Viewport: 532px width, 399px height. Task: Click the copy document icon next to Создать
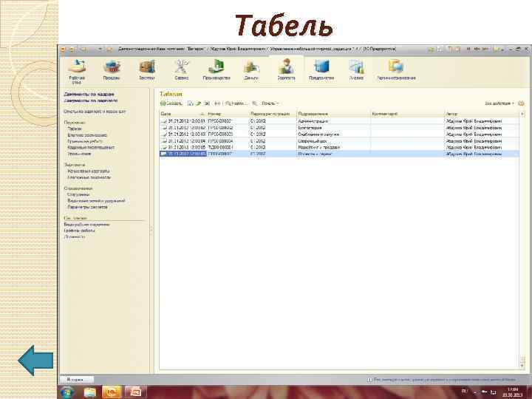191,103
